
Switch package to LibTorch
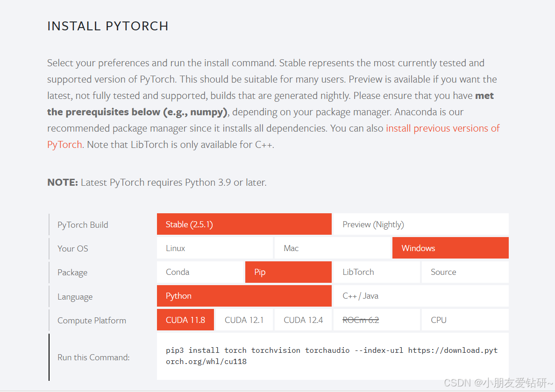click(x=376, y=272)
